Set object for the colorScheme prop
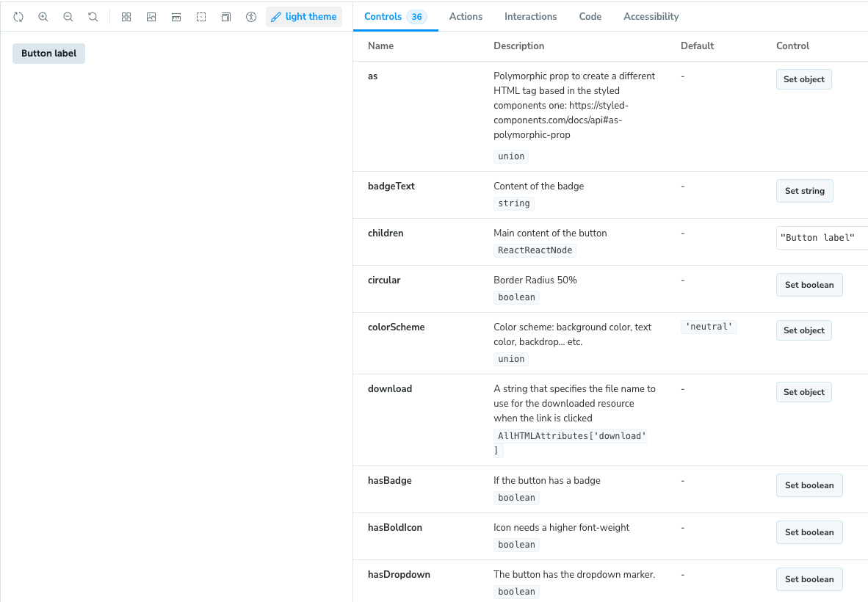This screenshot has height=602, width=868. tap(804, 330)
